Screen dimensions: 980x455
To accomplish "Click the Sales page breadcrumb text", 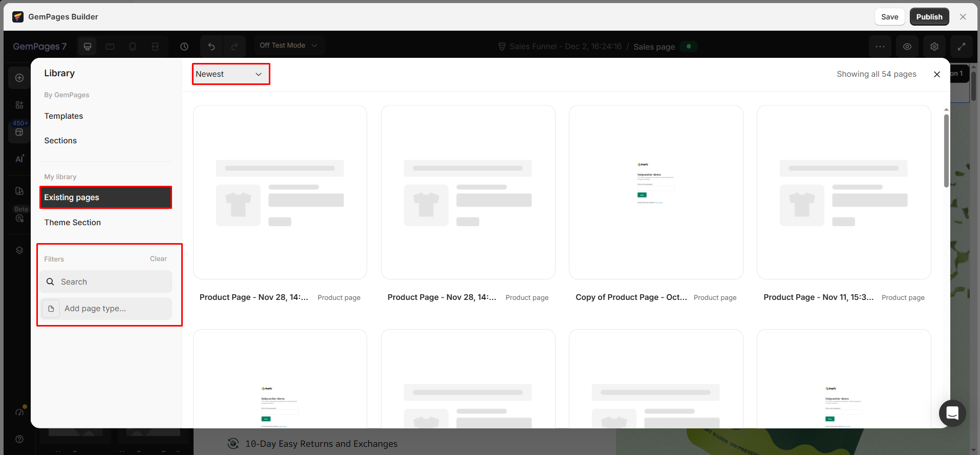I will [x=654, y=47].
